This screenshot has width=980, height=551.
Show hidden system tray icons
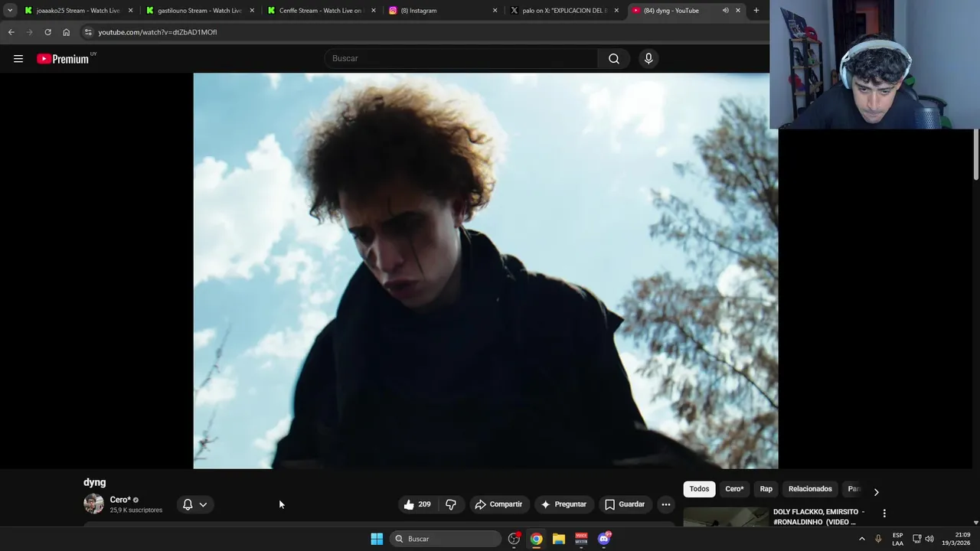click(862, 539)
